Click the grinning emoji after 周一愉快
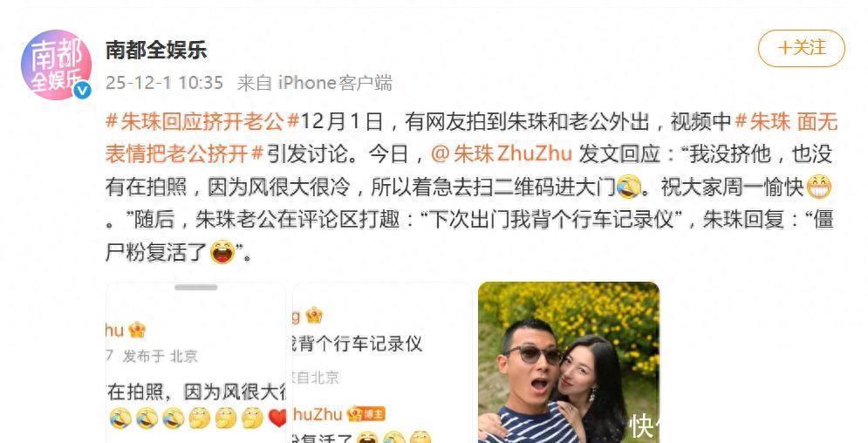Viewport: 868px width, 443px height. click(x=818, y=187)
